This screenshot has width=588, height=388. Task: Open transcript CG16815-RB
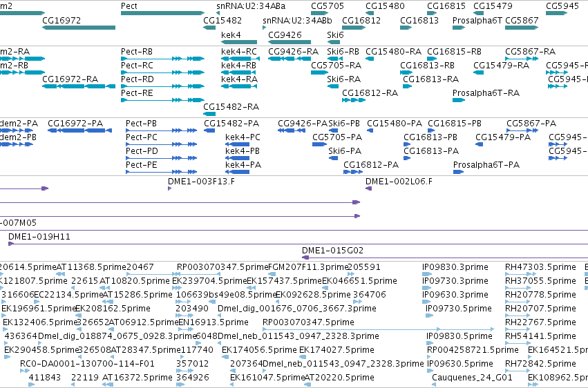click(x=432, y=59)
